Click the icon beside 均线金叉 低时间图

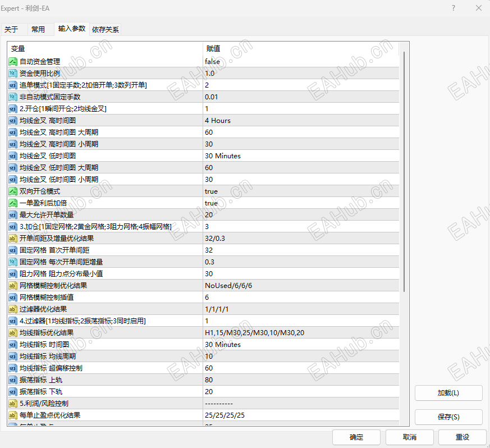coord(12,156)
